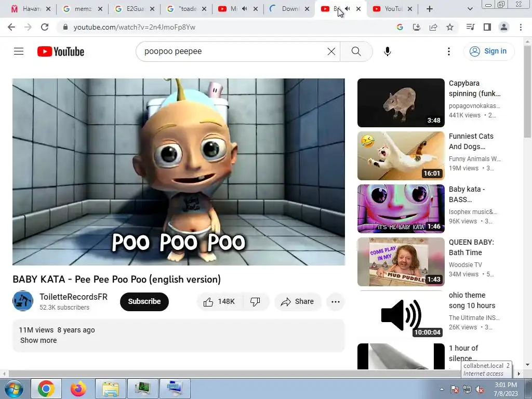The width and height of the screenshot is (532, 399).
Task: Click the horizontal scrollbar right arrow
Action: tap(519, 374)
